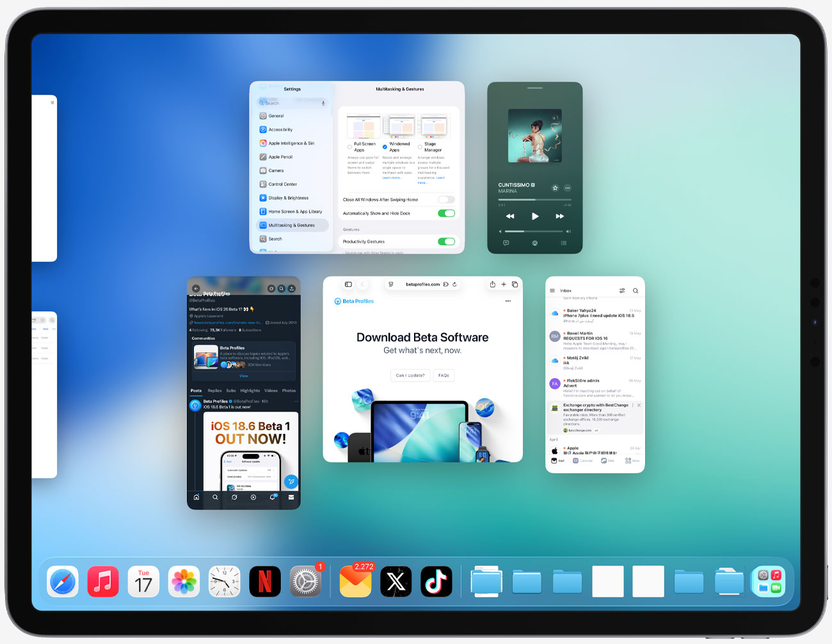This screenshot has width=832, height=644.
Task: Tap the search icon atop the X profile
Action: (281, 289)
